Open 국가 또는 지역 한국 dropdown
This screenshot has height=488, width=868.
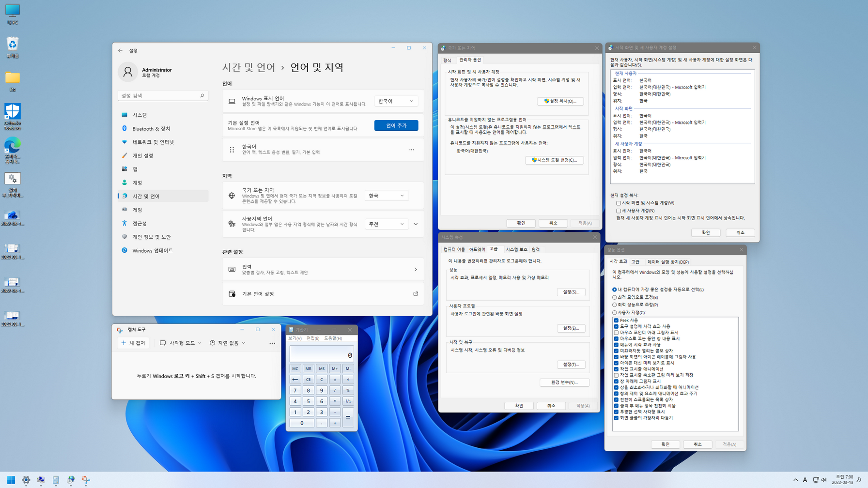[x=387, y=196]
